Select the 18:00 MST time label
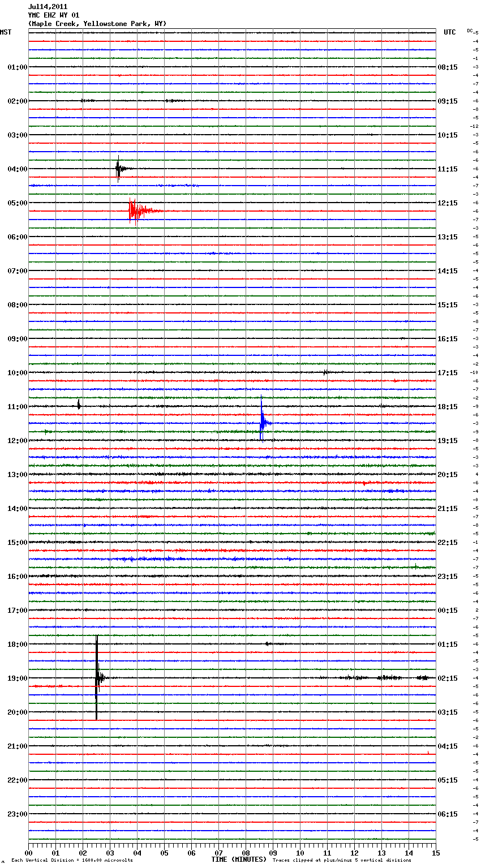 [x=18, y=644]
